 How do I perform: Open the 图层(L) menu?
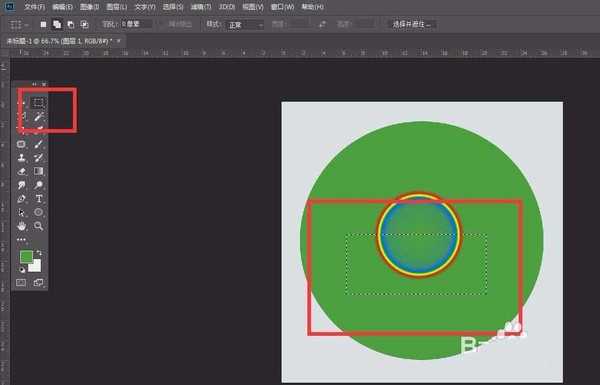tap(117, 7)
